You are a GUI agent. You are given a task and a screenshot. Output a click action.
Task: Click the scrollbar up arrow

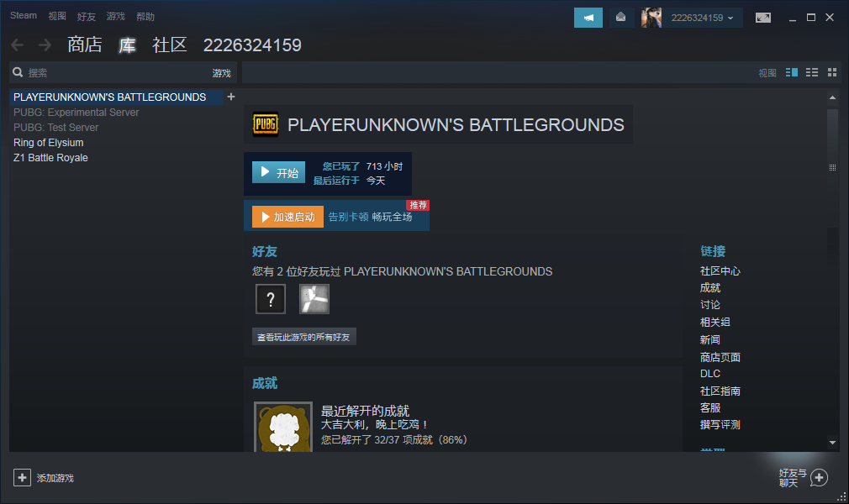tap(832, 97)
